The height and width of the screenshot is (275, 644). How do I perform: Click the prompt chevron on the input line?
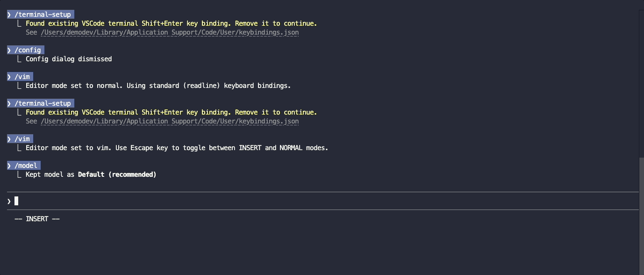click(9, 201)
